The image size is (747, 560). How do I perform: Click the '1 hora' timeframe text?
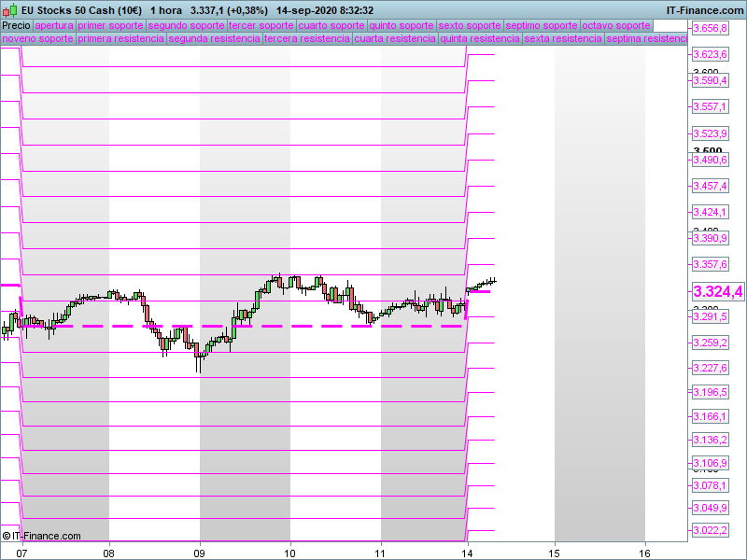166,9
